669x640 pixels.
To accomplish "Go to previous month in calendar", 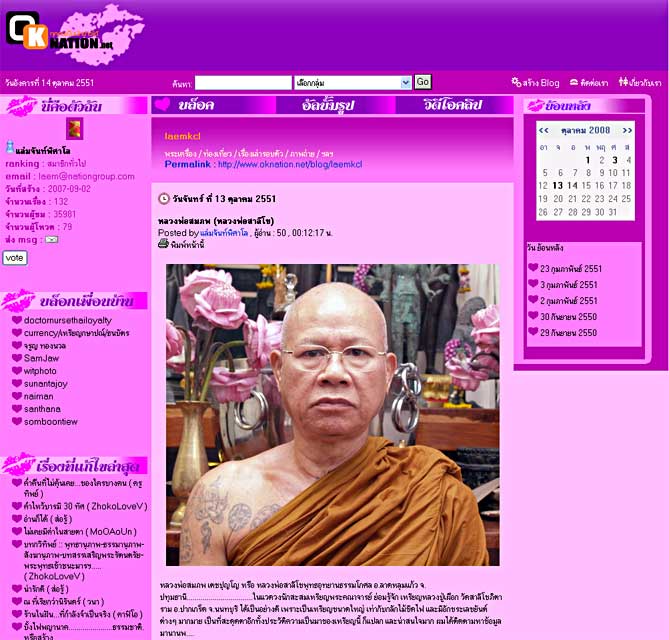I will (x=543, y=130).
